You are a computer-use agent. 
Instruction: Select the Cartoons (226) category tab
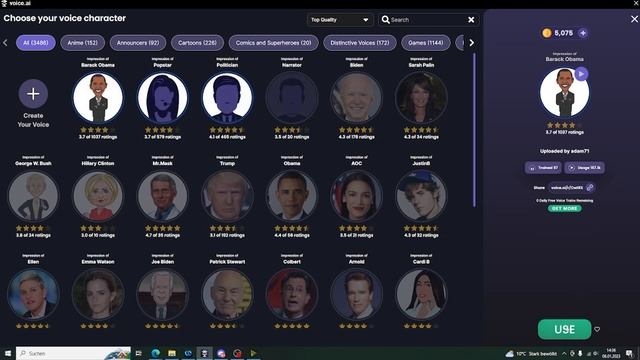point(198,43)
